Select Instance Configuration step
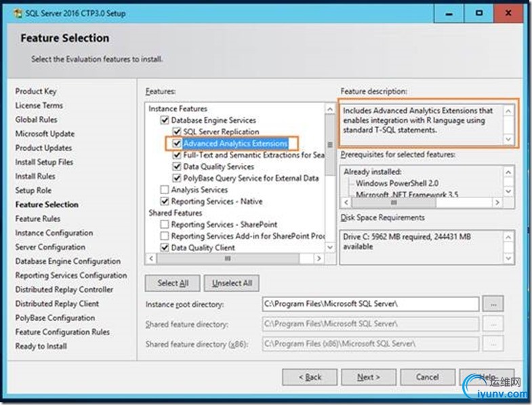 (x=54, y=233)
